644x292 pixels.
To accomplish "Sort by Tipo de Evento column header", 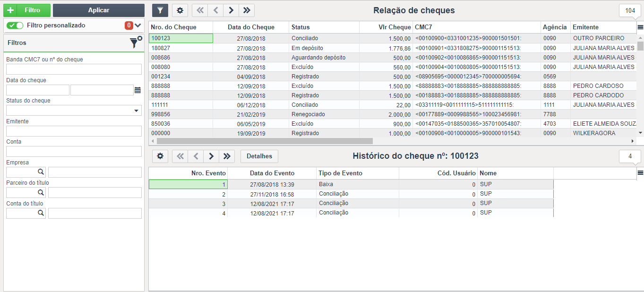I will (358, 173).
